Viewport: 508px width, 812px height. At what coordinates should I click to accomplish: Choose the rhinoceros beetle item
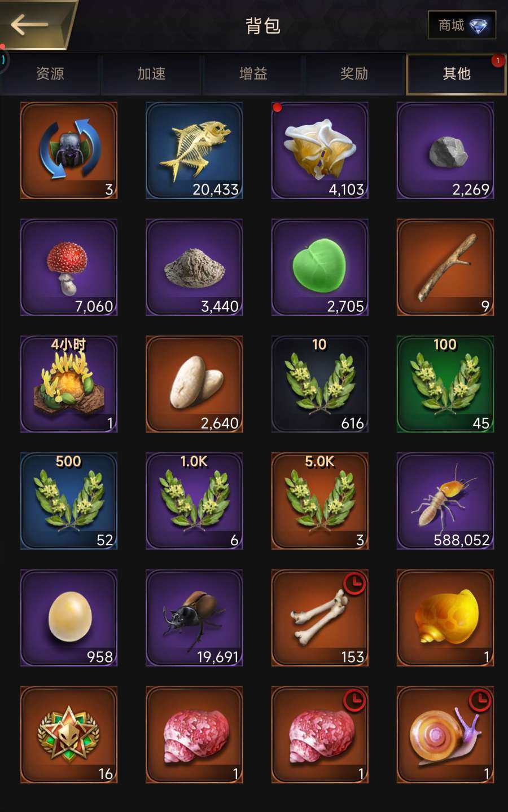tap(194, 618)
